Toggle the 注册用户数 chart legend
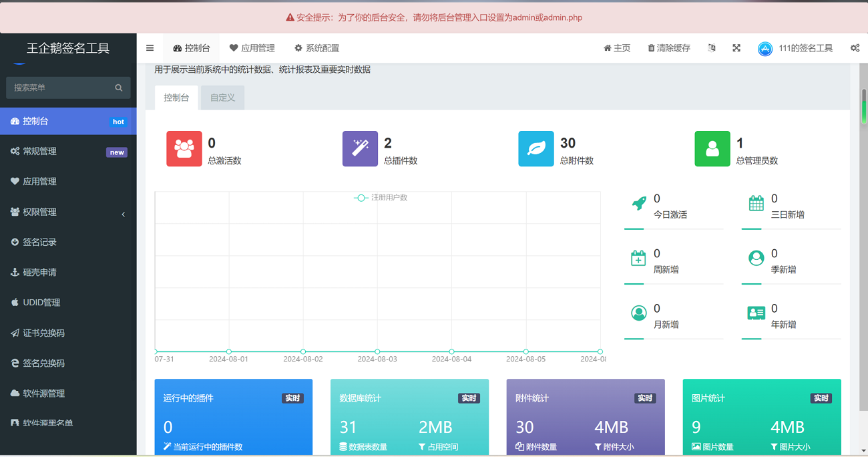The height and width of the screenshot is (457, 868). coord(381,198)
